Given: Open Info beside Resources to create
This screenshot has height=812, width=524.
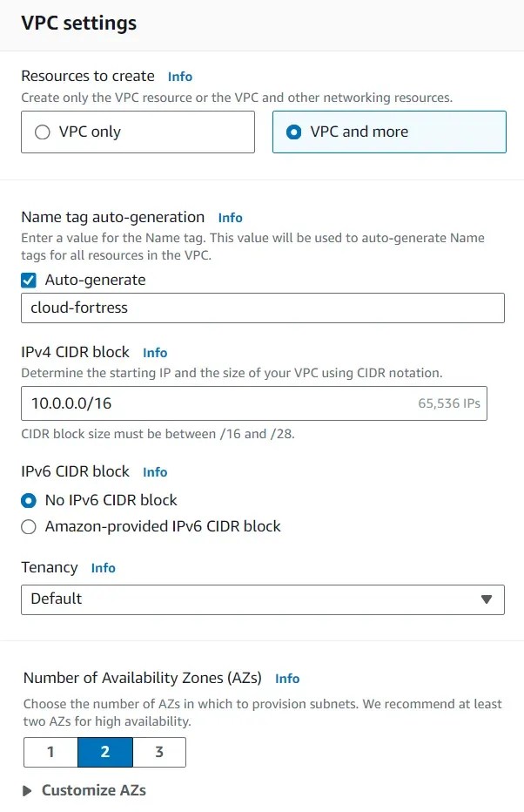Looking at the screenshot, I should (179, 77).
